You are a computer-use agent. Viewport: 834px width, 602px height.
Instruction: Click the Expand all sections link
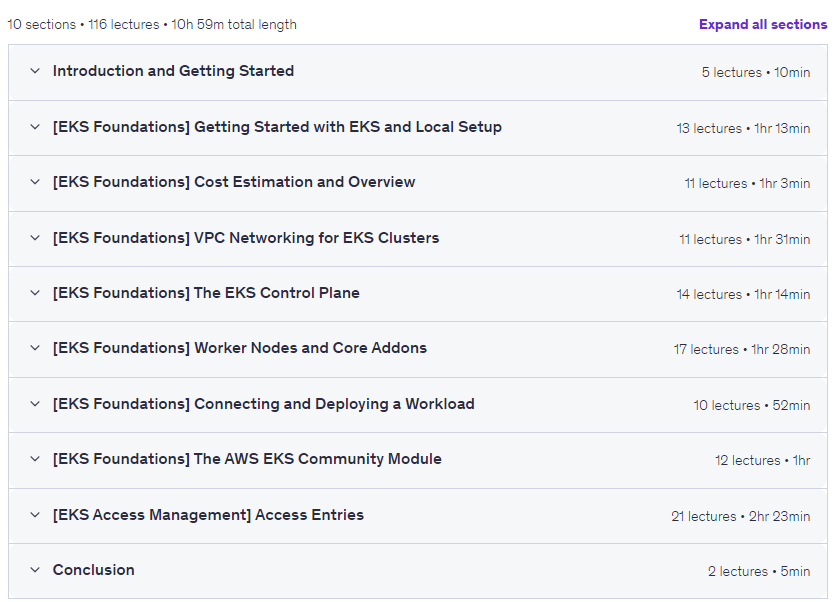[x=763, y=24]
